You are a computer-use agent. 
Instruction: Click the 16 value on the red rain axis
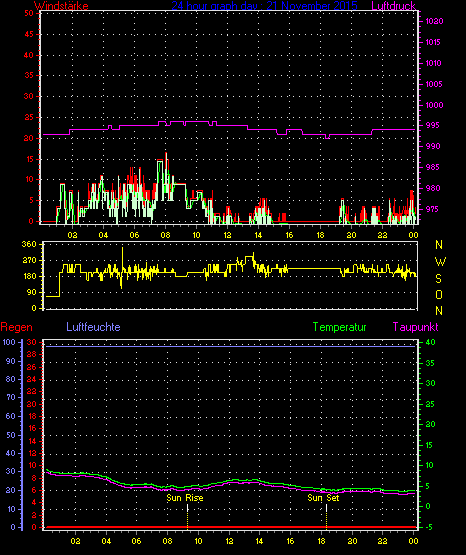[x=32, y=429]
